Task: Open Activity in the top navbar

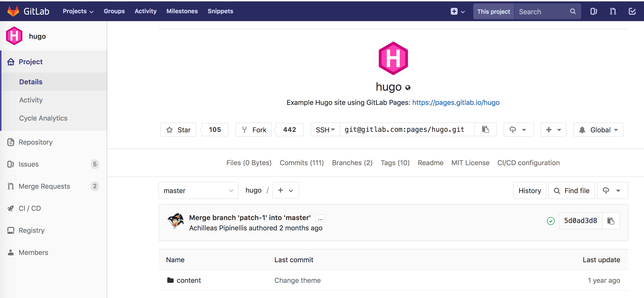Action: [145, 11]
